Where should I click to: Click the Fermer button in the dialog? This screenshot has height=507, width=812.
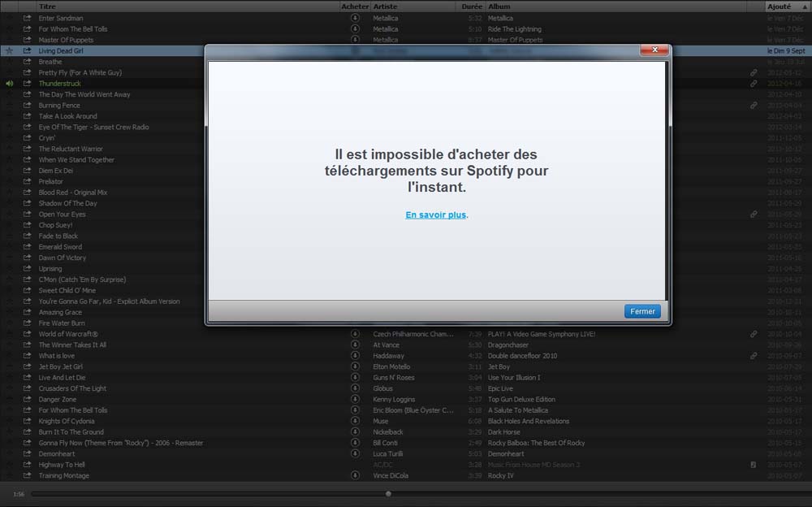pos(642,311)
